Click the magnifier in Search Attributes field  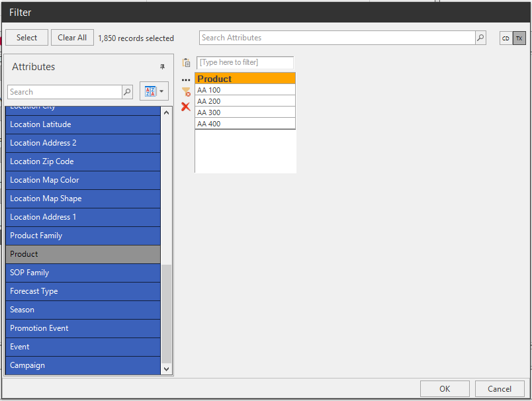tap(480, 38)
